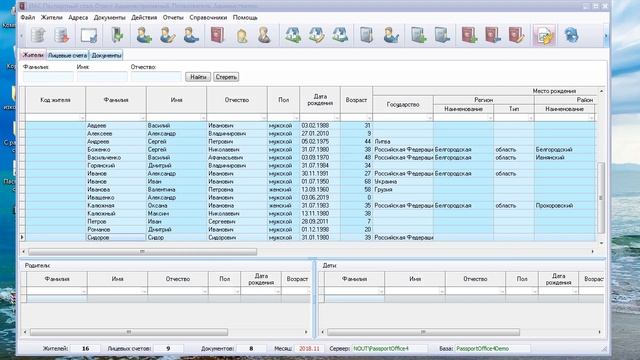Click the Калюжная surname cell

coord(116,205)
